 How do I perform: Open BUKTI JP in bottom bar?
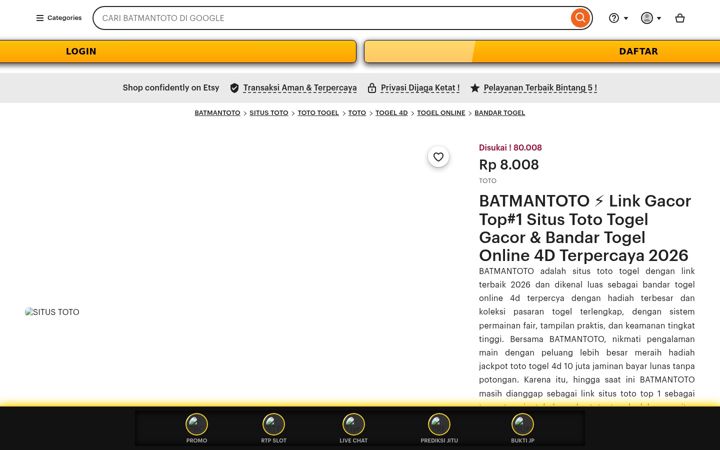[523, 428]
